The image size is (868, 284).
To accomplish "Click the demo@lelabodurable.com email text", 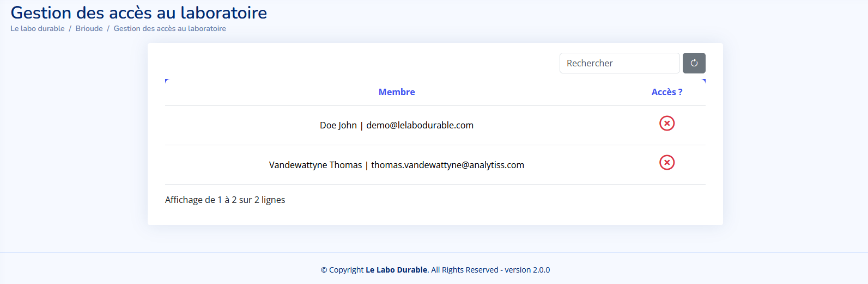I will 420,125.
